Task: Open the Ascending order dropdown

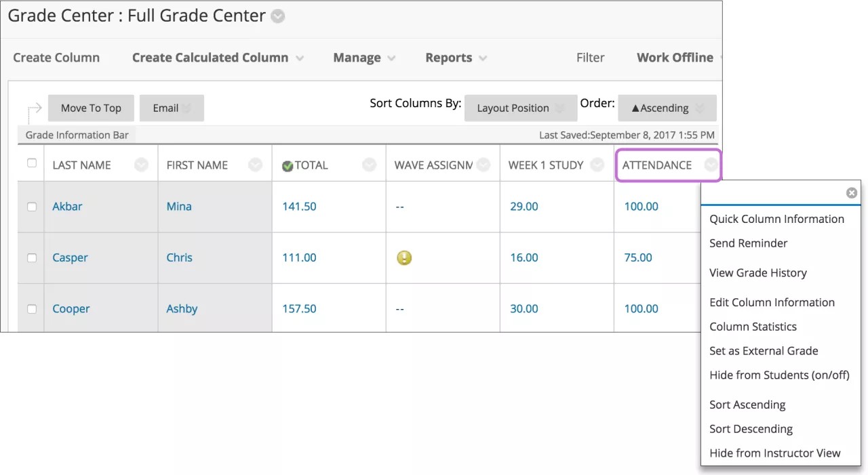Action: 667,108
